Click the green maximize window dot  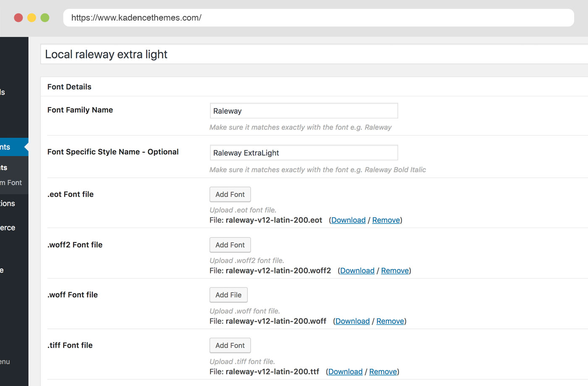click(x=45, y=18)
